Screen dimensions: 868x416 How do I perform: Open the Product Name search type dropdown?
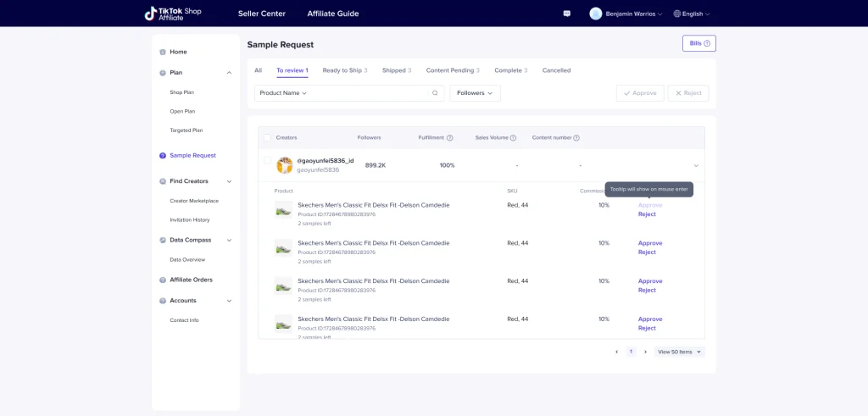283,93
